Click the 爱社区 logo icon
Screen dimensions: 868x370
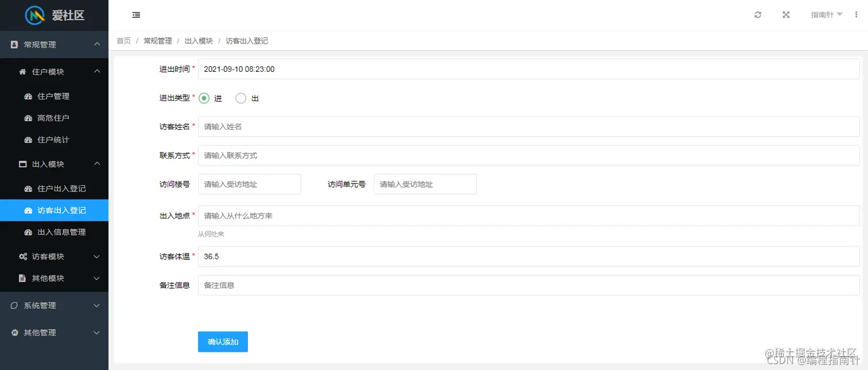(x=35, y=16)
